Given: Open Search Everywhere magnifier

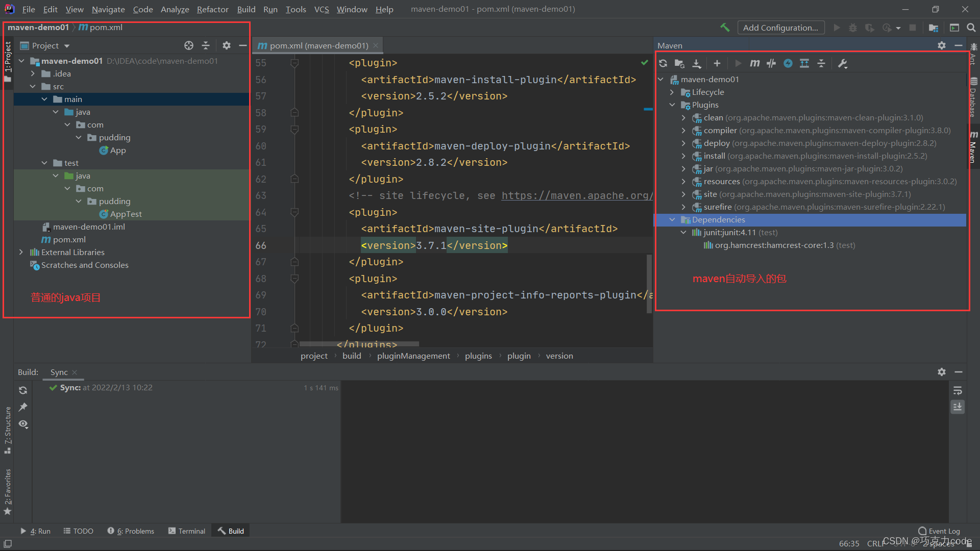Looking at the screenshot, I should coord(971,28).
